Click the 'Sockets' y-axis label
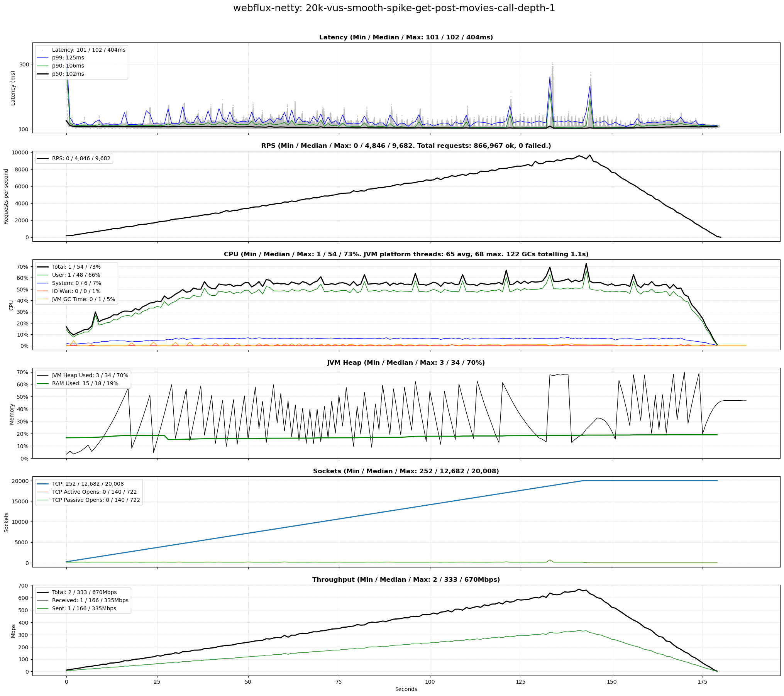This screenshot has width=784, height=696. (x=6, y=522)
